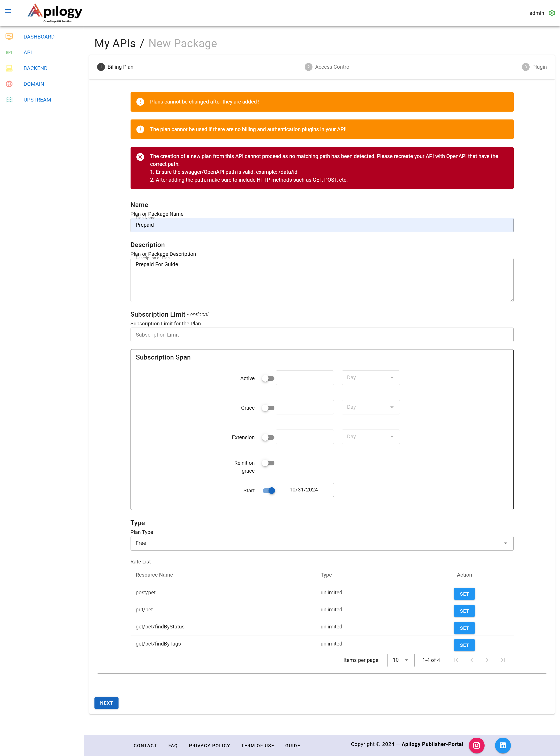Turn on the Grace toggle
Screen dimensions: 560x756
[268, 408]
